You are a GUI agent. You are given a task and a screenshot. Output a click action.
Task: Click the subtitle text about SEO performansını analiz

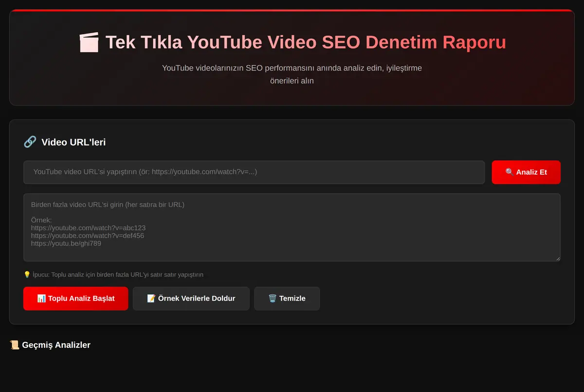click(292, 74)
